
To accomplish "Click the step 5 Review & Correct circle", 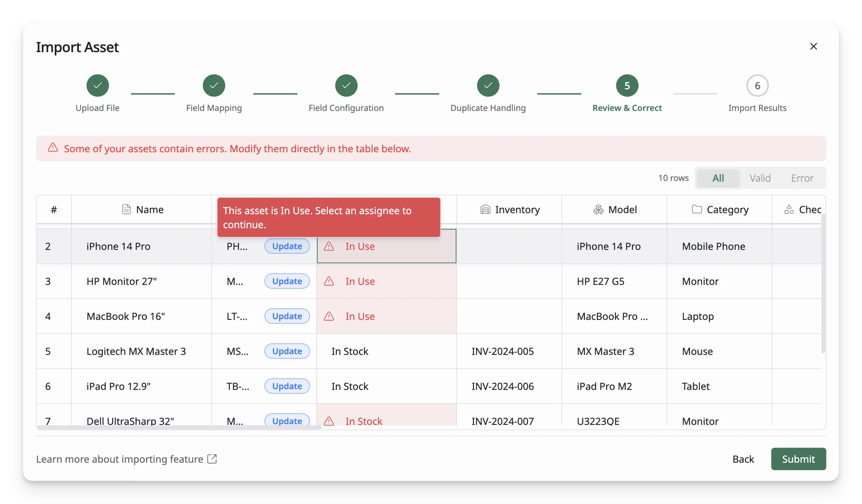I will pyautogui.click(x=627, y=85).
